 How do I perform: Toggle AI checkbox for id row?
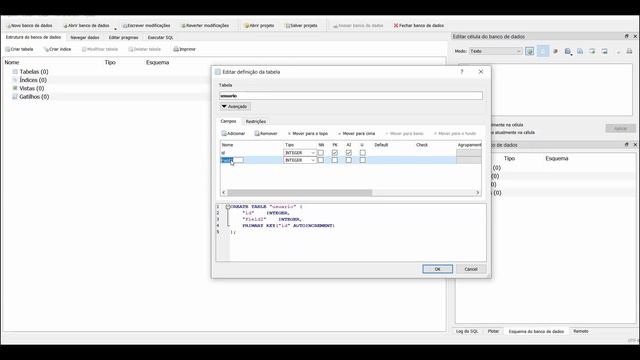pos(349,153)
